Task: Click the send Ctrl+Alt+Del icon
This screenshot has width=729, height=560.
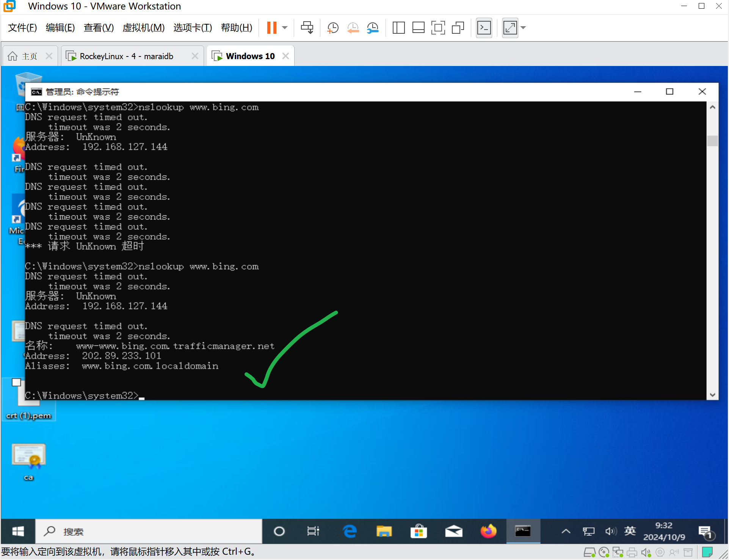Action: (307, 28)
